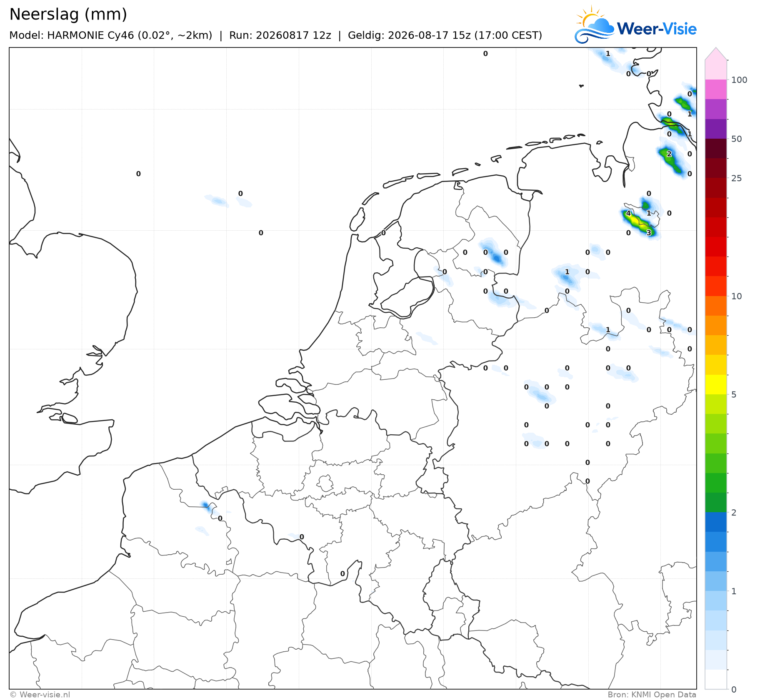Click the Weer-Visie brand name text
Viewport: 760px width, 700px height.
click(657, 29)
